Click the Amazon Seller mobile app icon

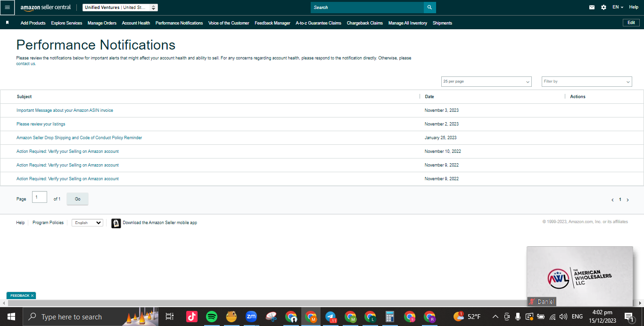(x=116, y=223)
